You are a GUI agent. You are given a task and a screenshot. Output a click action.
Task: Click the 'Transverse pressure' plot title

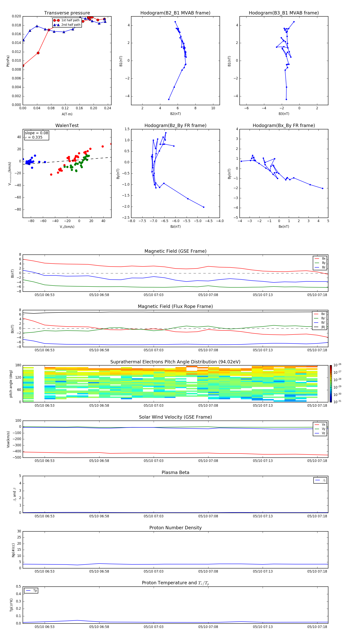tap(67, 13)
